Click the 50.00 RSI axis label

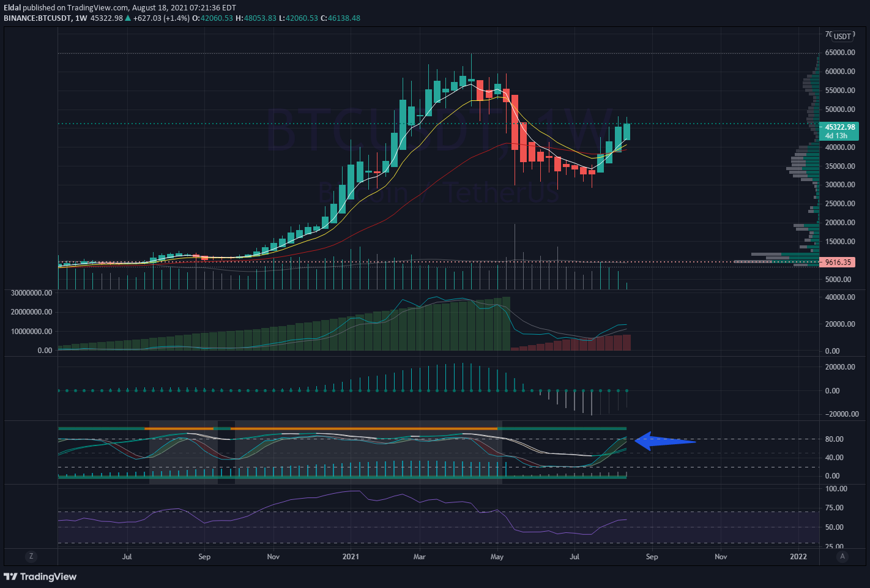tap(835, 527)
